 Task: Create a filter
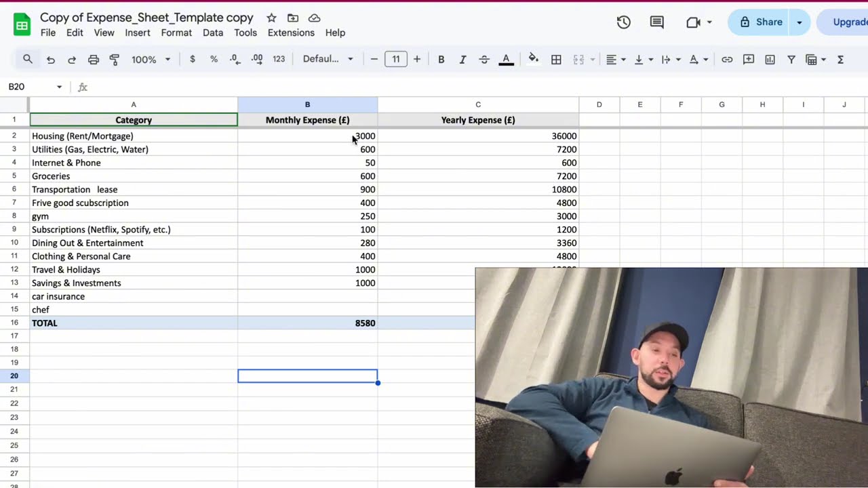click(791, 60)
